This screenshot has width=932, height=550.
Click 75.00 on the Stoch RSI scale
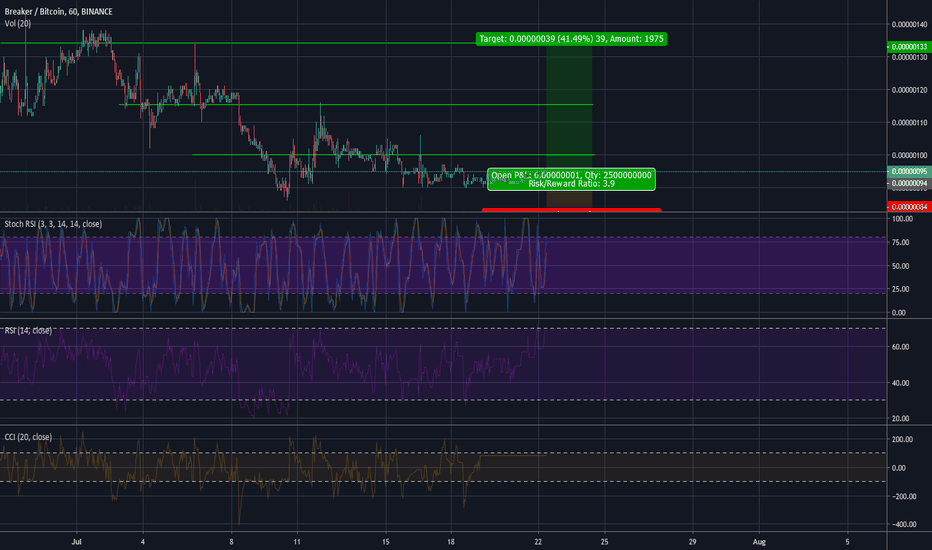coord(900,242)
